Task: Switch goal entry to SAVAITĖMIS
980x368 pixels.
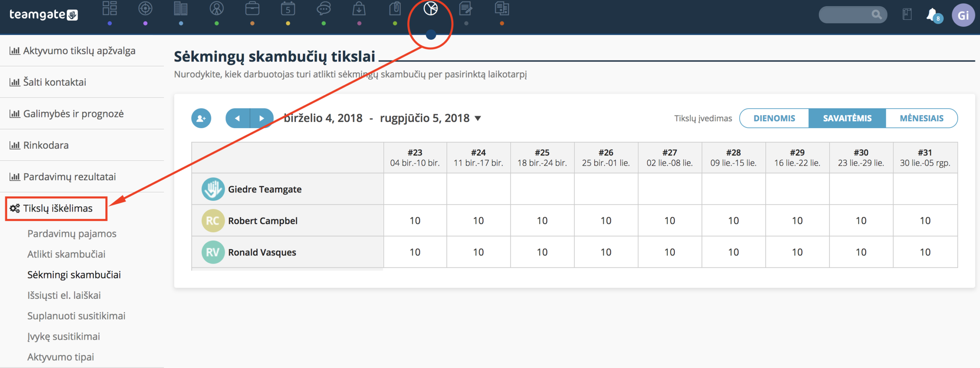Action: click(847, 118)
